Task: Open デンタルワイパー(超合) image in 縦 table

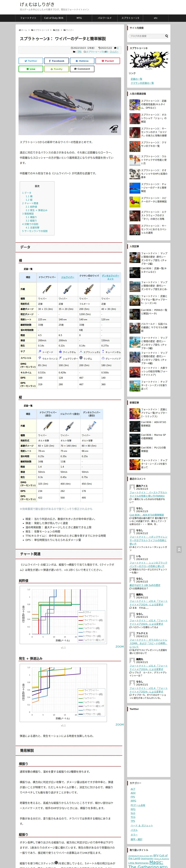Action: (x=92, y=426)
